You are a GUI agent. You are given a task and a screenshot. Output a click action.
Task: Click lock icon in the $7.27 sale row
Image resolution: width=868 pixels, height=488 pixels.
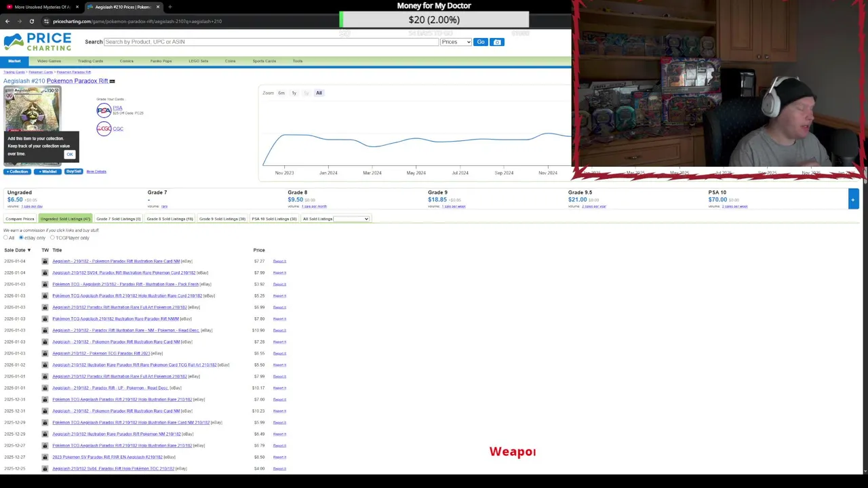[45, 261]
